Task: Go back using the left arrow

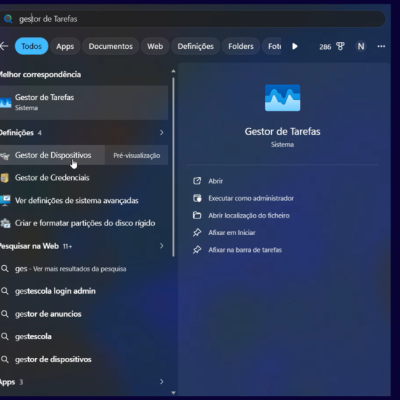Action: [x=4, y=46]
